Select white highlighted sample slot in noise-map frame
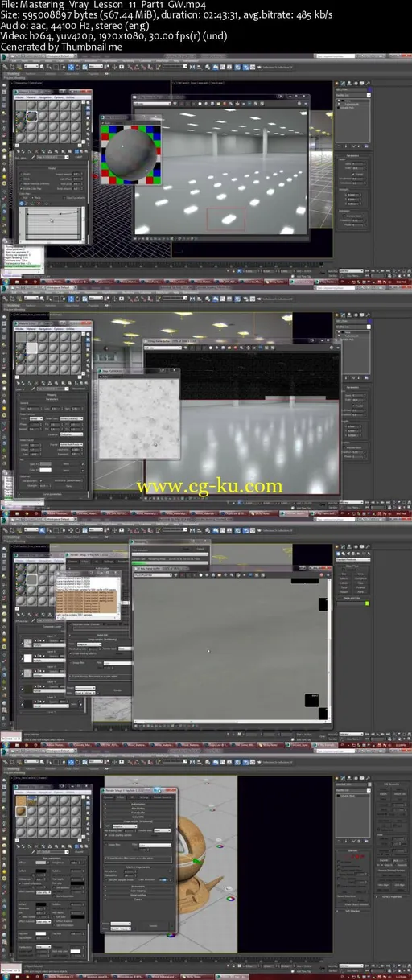The image size is (412, 980). click(x=32, y=348)
